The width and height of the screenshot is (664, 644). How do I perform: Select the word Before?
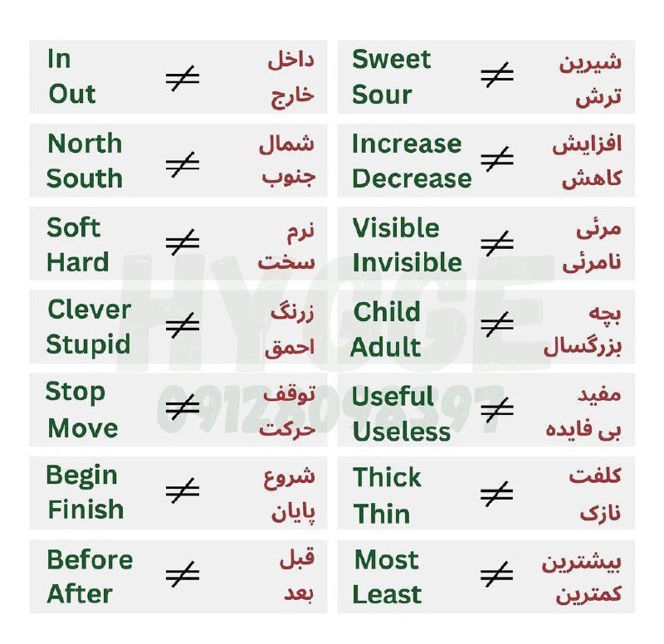tap(90, 559)
